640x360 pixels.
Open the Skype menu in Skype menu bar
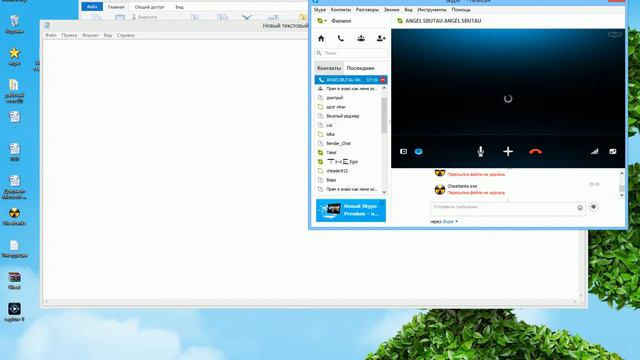click(320, 9)
